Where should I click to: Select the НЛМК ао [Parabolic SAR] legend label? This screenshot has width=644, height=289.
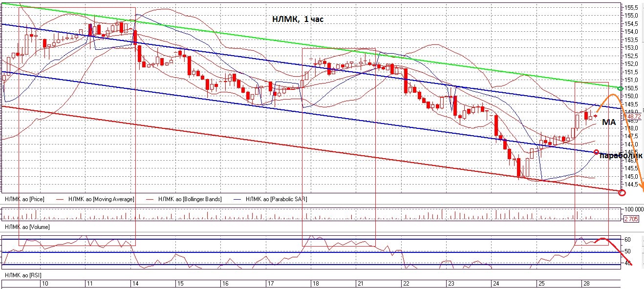pos(277,199)
